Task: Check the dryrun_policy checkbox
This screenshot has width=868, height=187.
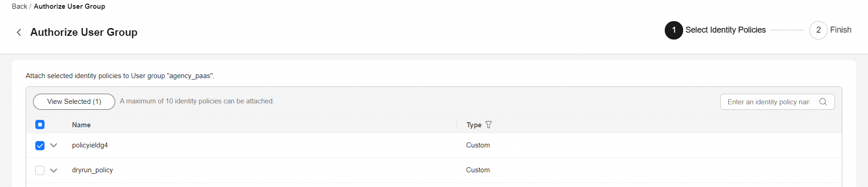Action: [40, 170]
